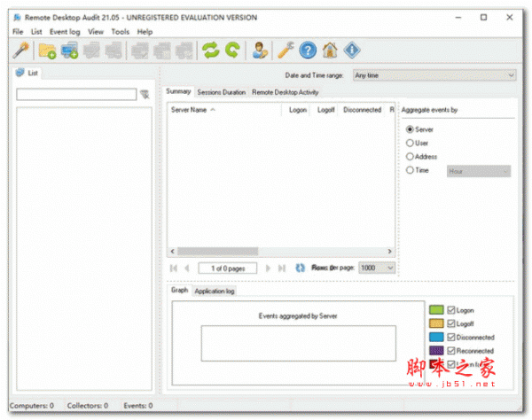
Task: Open help with the blue question icon
Action: [x=308, y=51]
